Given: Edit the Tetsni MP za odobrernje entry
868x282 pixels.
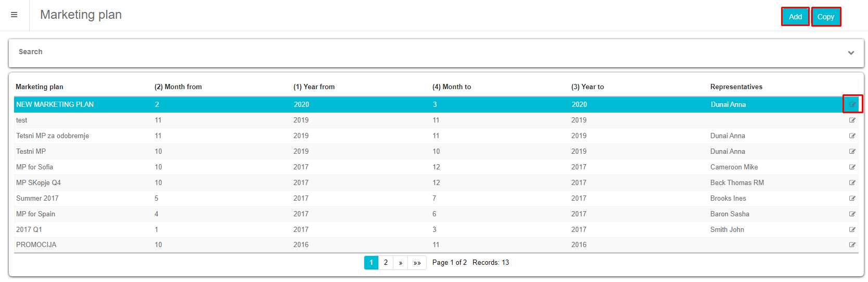Looking at the screenshot, I should tap(852, 136).
